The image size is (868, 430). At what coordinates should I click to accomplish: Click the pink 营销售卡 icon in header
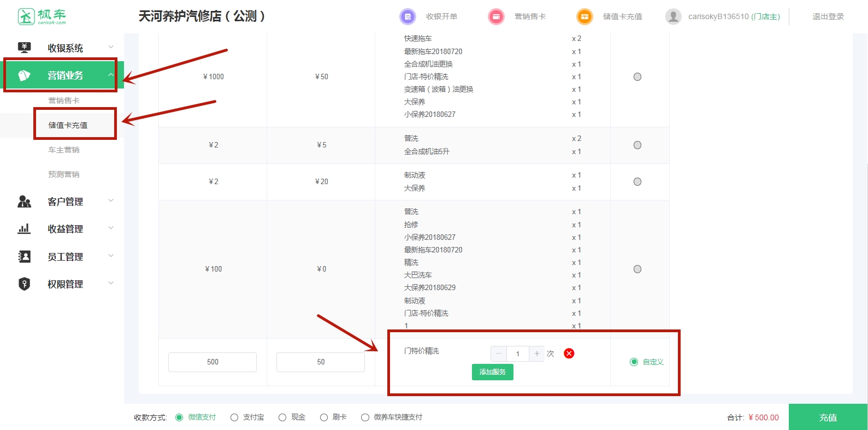tap(496, 17)
